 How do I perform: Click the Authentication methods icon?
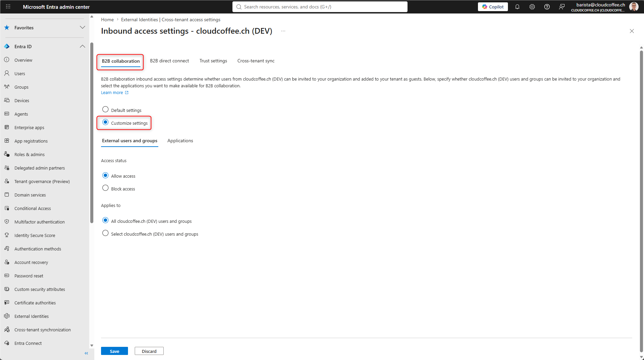click(x=7, y=249)
